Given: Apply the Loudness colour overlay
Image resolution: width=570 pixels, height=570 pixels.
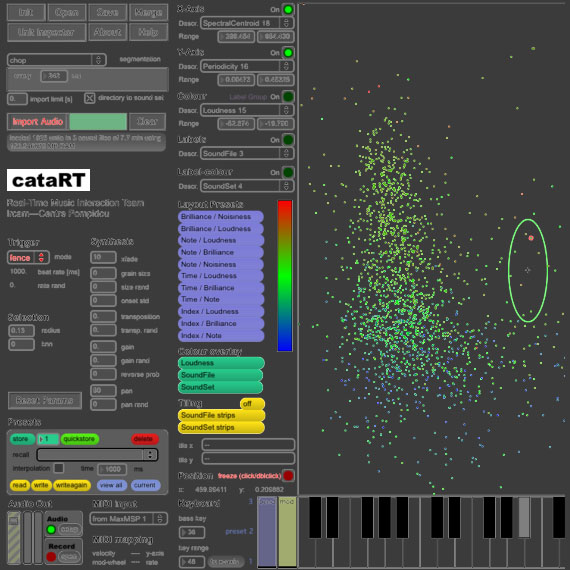Looking at the screenshot, I should 221,363.
